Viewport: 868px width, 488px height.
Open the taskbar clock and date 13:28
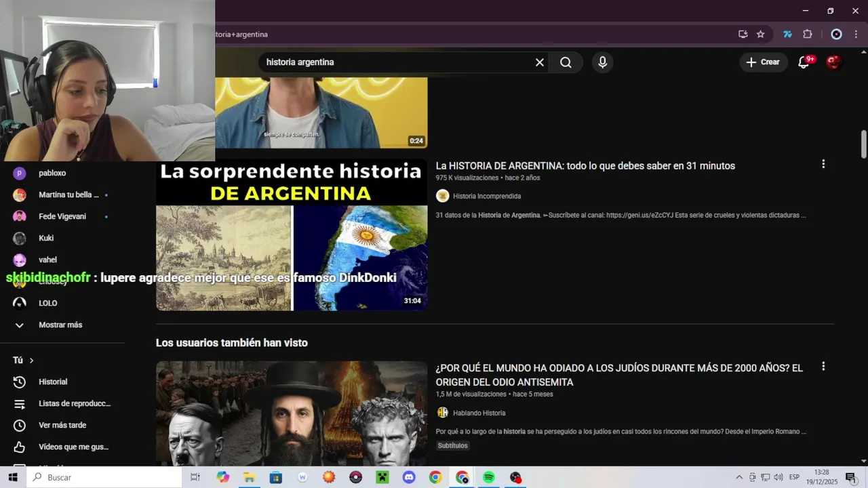pyautogui.click(x=822, y=478)
